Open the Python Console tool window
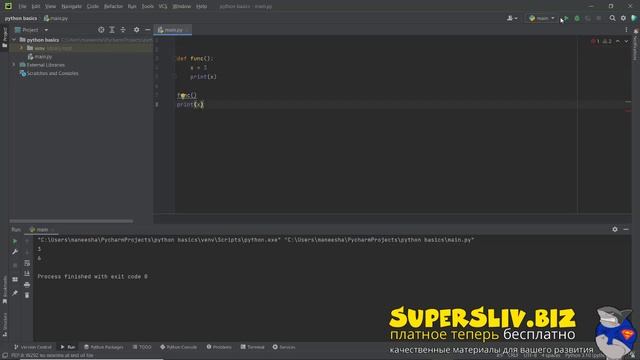This screenshot has height=360, width=640. pos(178,347)
